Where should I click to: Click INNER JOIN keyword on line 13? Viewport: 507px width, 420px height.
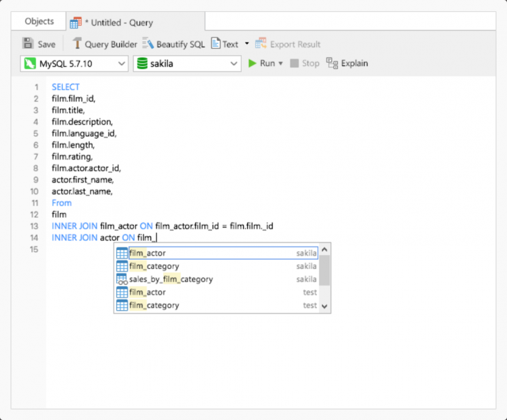click(75, 226)
